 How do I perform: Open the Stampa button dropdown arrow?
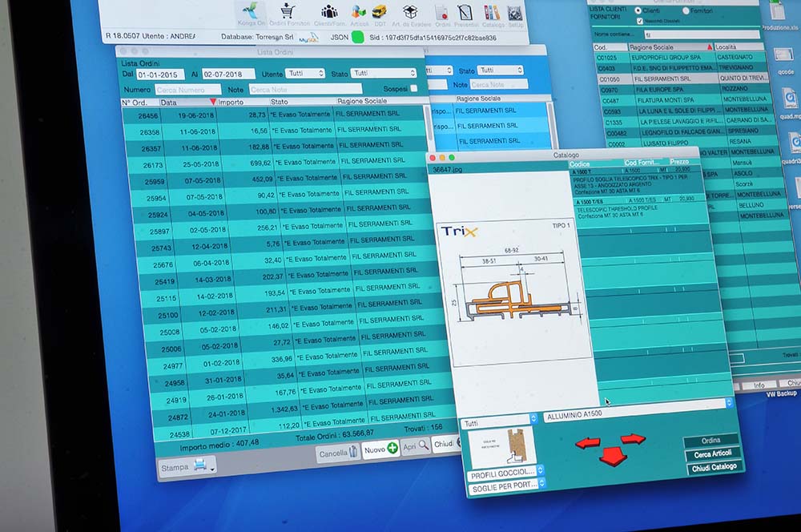212,468
